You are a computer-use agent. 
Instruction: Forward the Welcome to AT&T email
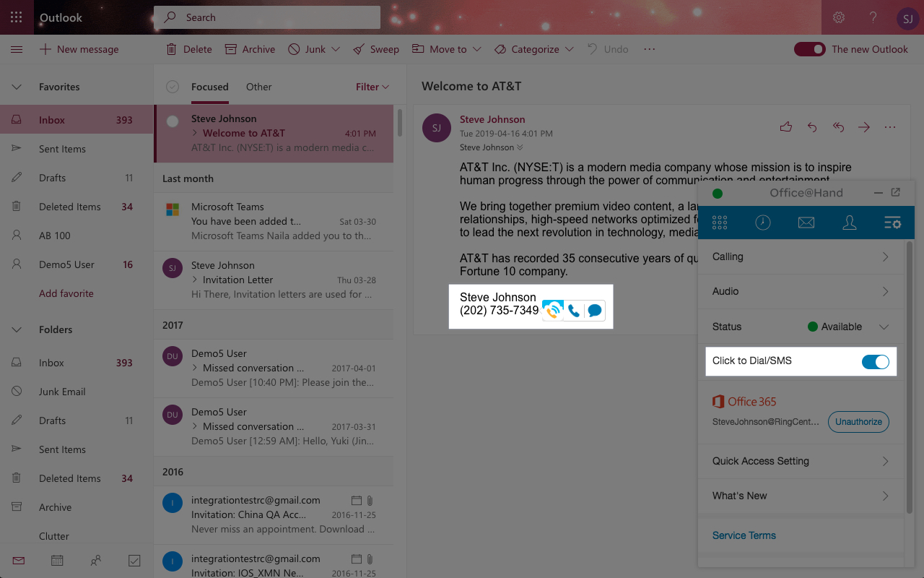click(x=864, y=127)
